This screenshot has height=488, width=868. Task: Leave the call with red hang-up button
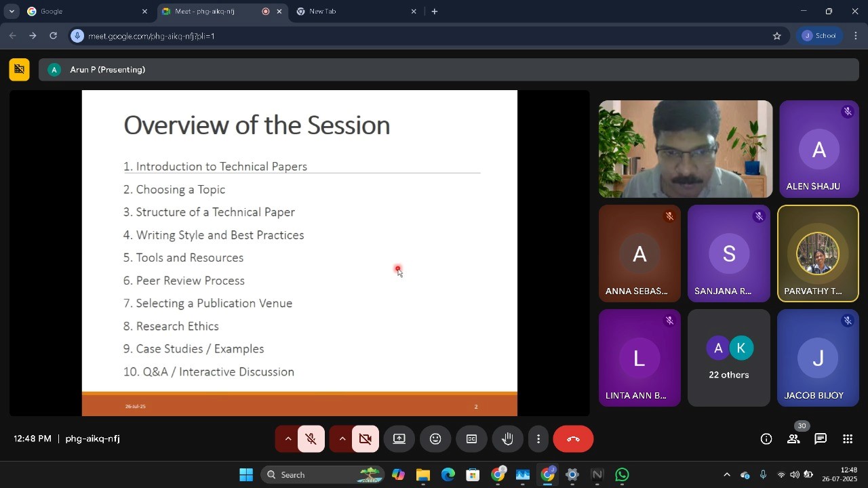pos(573,439)
